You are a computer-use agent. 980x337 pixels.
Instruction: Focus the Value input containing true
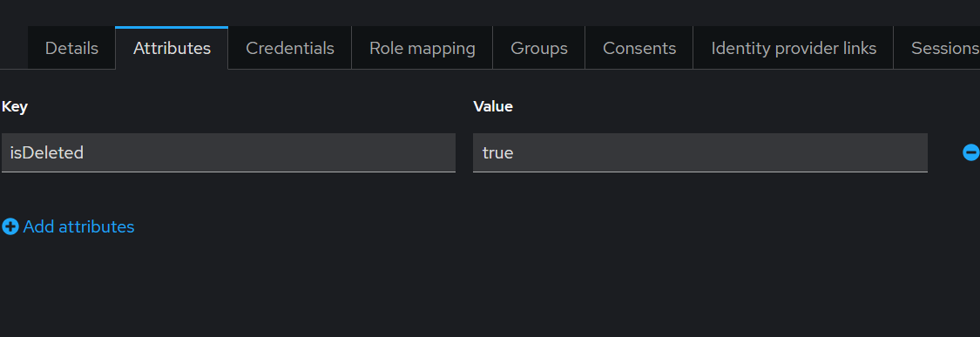(x=700, y=152)
